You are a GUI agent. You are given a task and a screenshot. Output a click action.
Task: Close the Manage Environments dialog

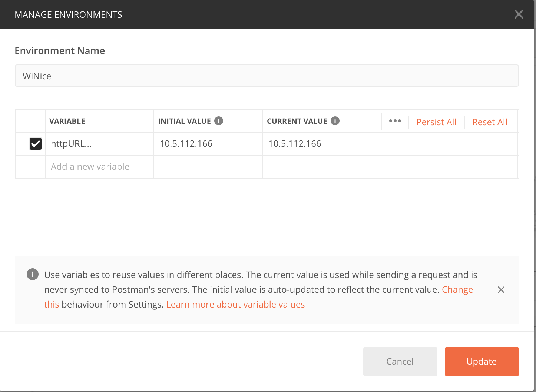point(519,14)
